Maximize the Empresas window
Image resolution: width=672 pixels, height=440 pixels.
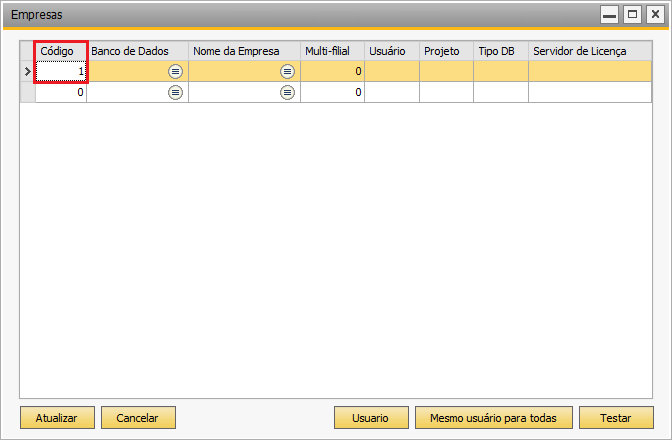click(x=632, y=15)
